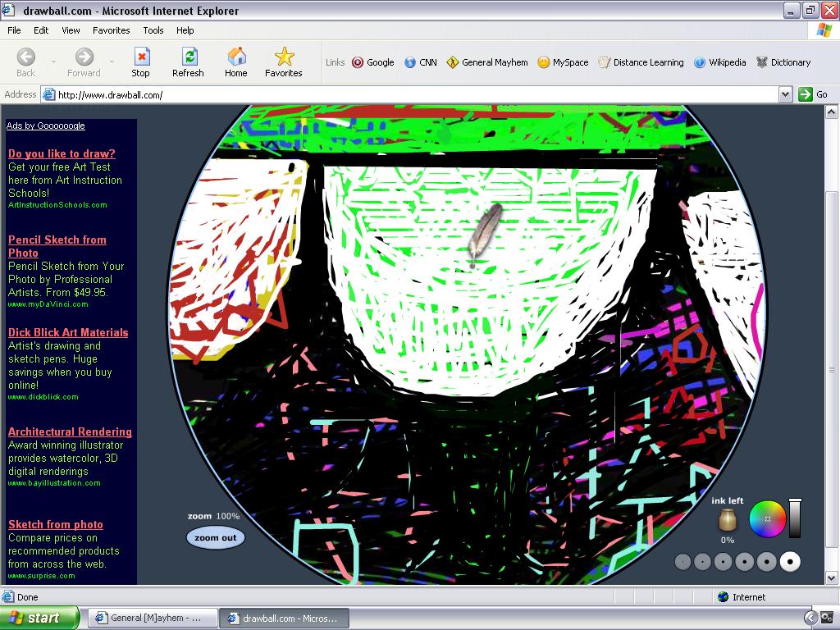Image resolution: width=840 pixels, height=630 pixels.
Task: Open the General Mayhem bookmark
Action: (x=487, y=62)
